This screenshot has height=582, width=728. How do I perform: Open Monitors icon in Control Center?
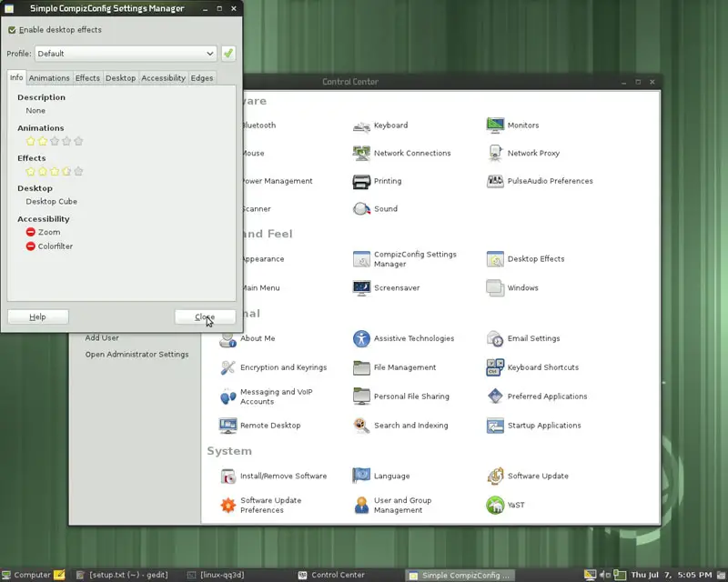click(x=495, y=125)
